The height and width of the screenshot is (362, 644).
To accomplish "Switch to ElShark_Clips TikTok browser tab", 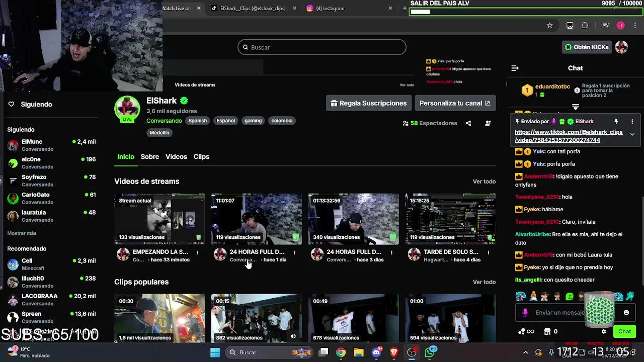I will tap(253, 8).
